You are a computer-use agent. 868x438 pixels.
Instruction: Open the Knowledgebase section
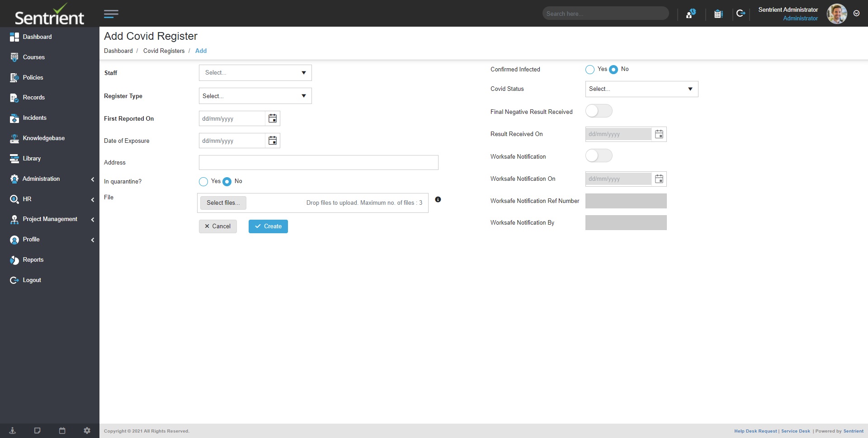(x=43, y=138)
